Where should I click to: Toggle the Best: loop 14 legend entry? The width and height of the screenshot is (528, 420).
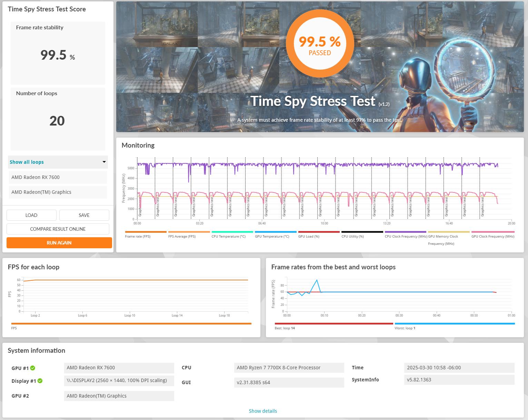[285, 328]
